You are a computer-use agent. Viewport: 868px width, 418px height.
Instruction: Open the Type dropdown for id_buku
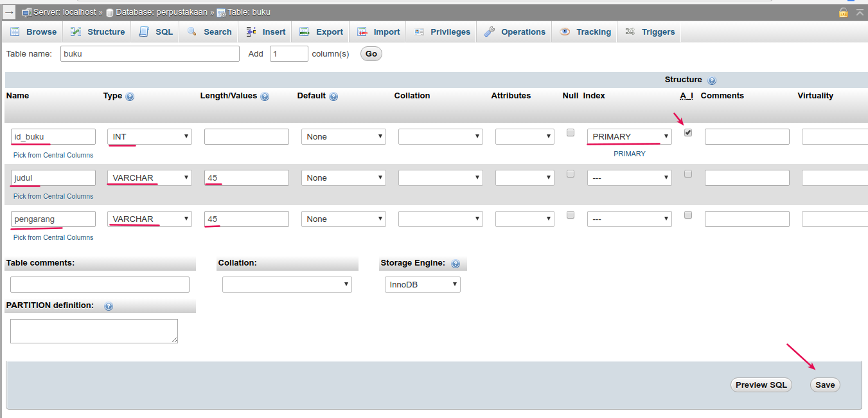(x=150, y=136)
